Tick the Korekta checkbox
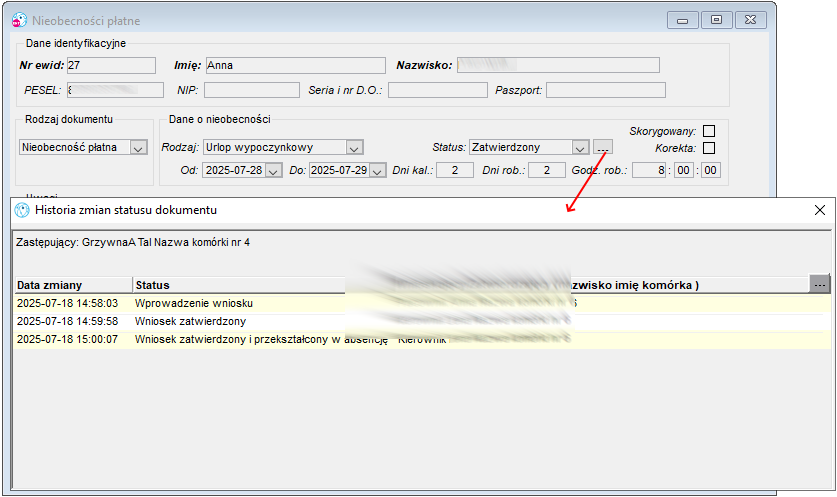 coord(709,148)
